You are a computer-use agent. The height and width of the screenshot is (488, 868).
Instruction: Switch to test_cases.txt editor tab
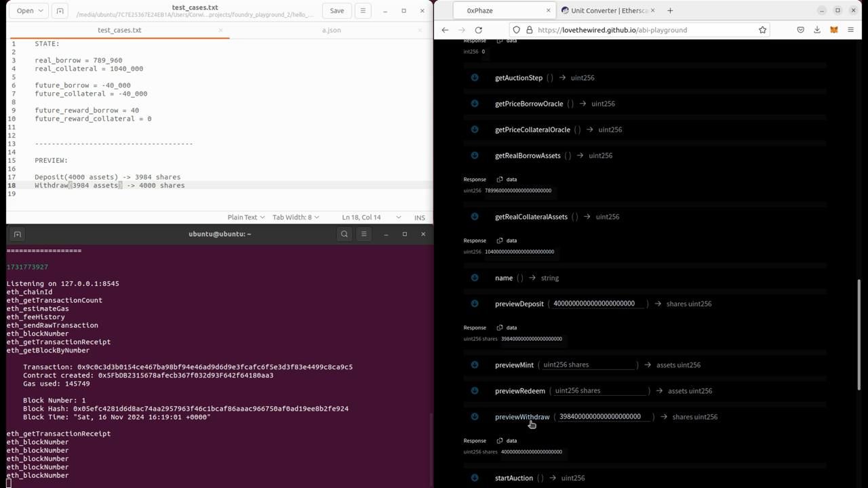[x=119, y=30]
